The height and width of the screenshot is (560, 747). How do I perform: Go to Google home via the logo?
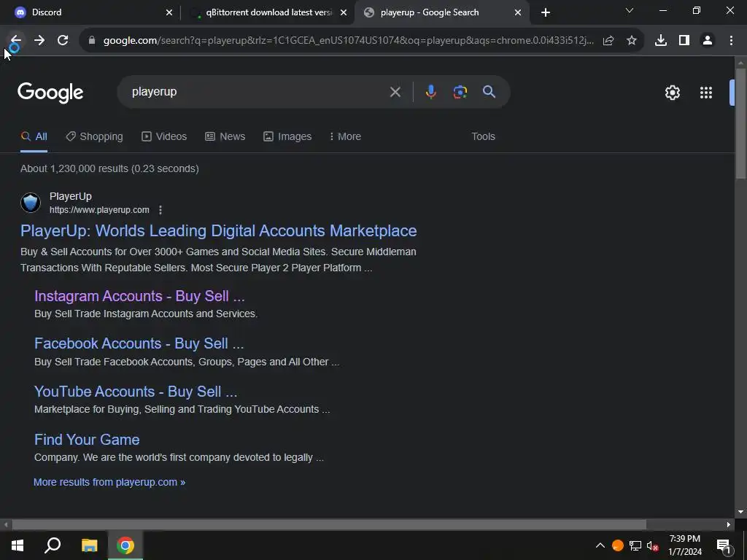pos(50,93)
